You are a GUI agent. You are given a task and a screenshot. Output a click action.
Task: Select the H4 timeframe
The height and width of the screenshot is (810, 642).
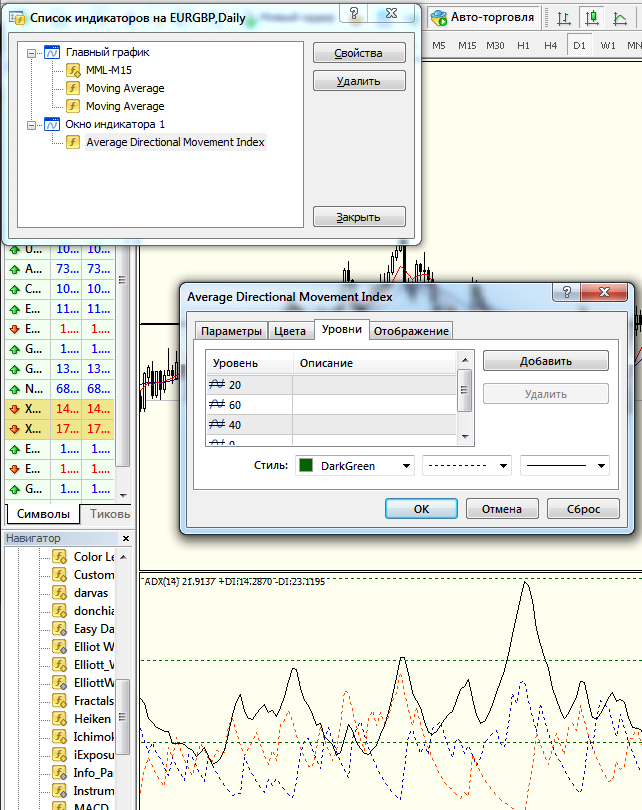[x=551, y=45]
